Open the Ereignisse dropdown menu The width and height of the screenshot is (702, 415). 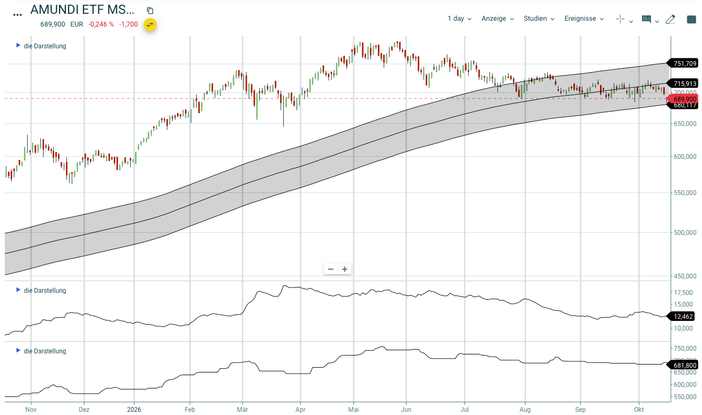[x=584, y=18]
